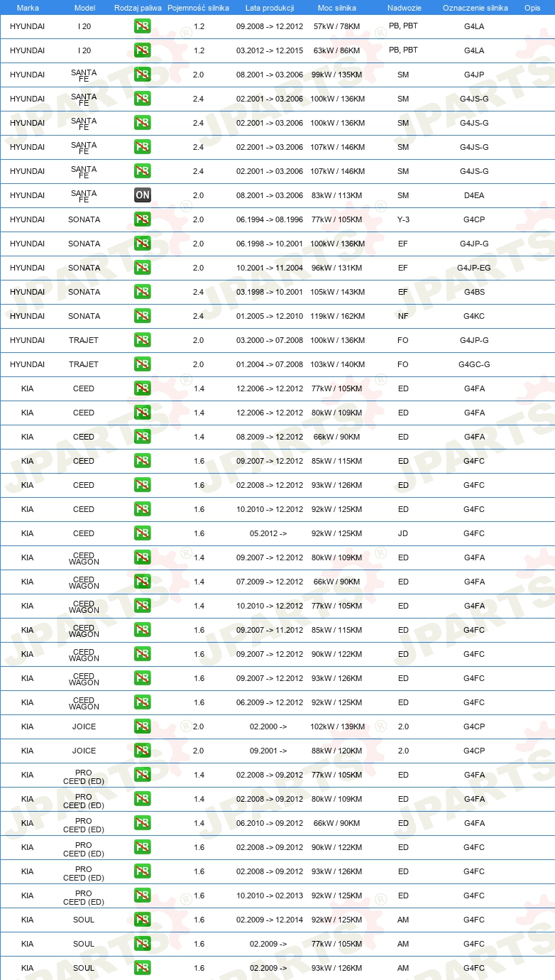
Task: Click petrol icon in Pro Cee'd 10.2010 -> 02.2013 row
Action: [x=143, y=895]
